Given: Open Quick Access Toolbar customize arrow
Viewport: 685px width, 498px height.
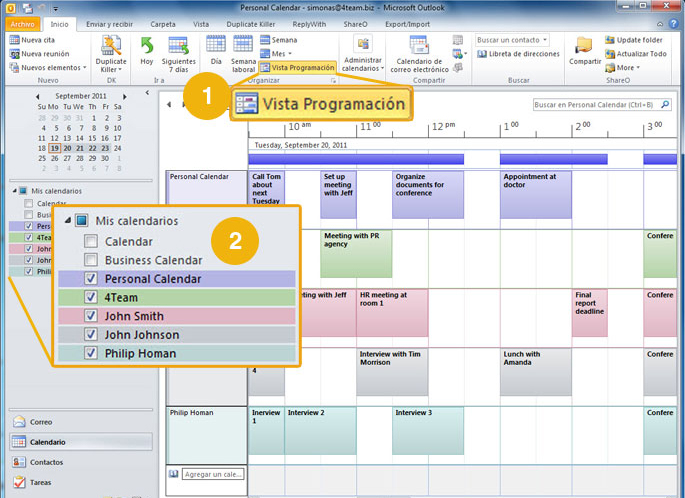Looking at the screenshot, I should click(55, 8).
